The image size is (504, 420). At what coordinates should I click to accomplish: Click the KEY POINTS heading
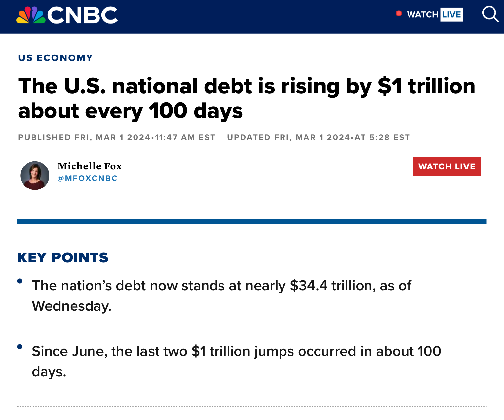(63, 258)
